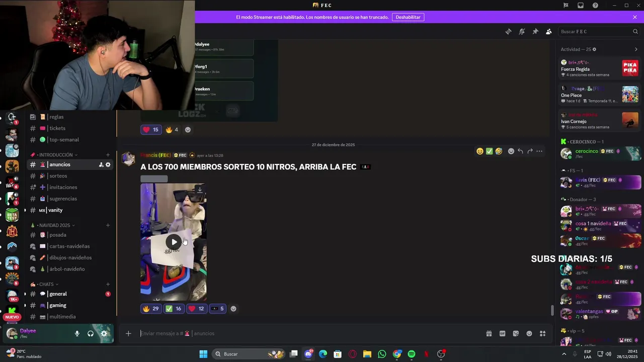This screenshot has height=362, width=644.
Task: Deafen audio with the headphones icon
Action: (91, 333)
